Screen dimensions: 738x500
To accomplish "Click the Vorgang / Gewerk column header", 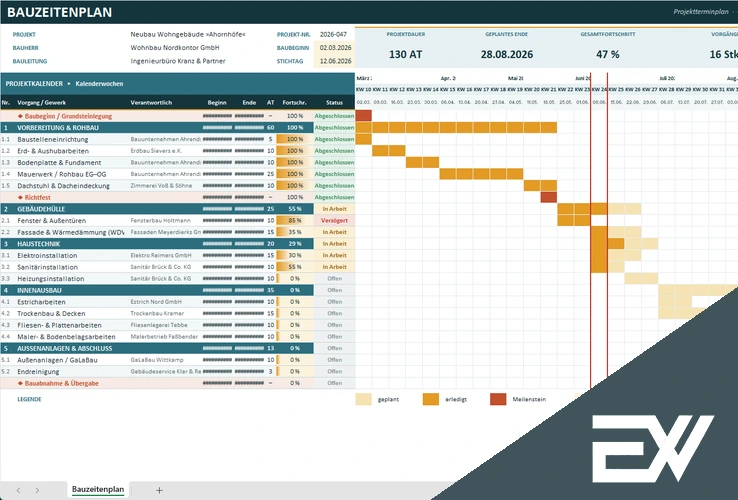I will click(41, 103).
